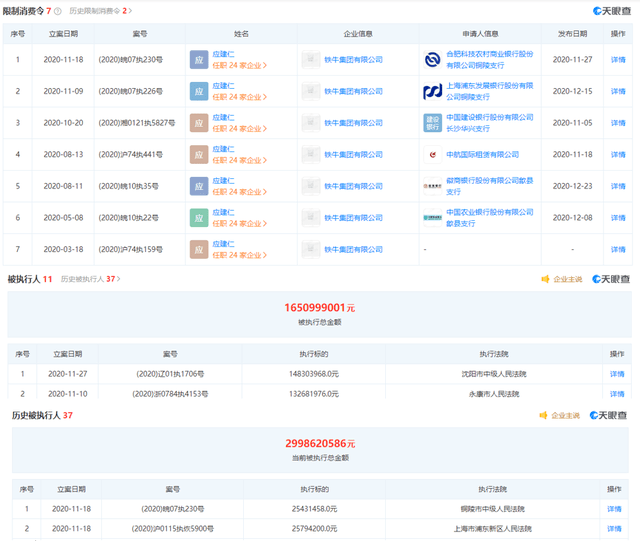
Task: Click the 建设银行 logo in row 3
Action: point(432,123)
